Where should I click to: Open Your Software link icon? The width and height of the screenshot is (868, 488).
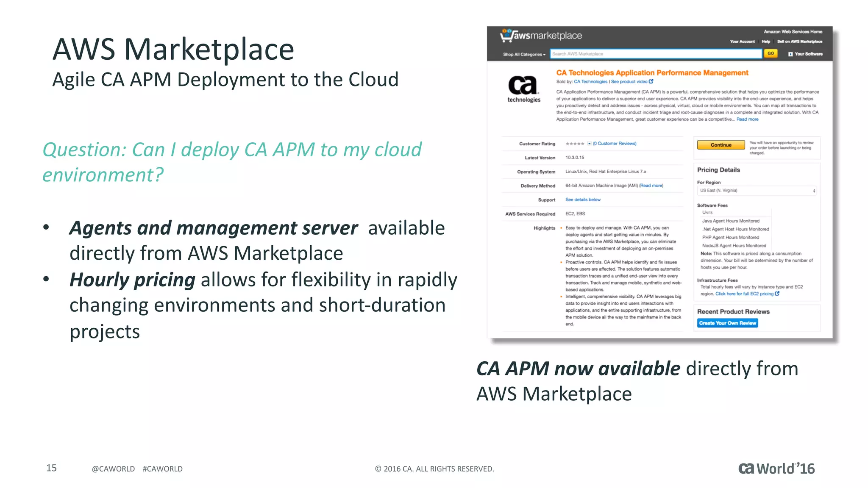[790, 54]
